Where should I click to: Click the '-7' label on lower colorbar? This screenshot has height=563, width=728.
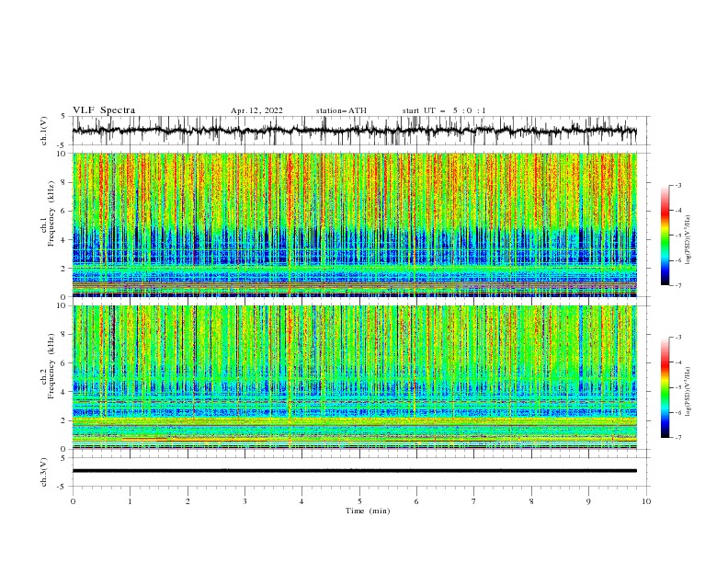[677, 438]
